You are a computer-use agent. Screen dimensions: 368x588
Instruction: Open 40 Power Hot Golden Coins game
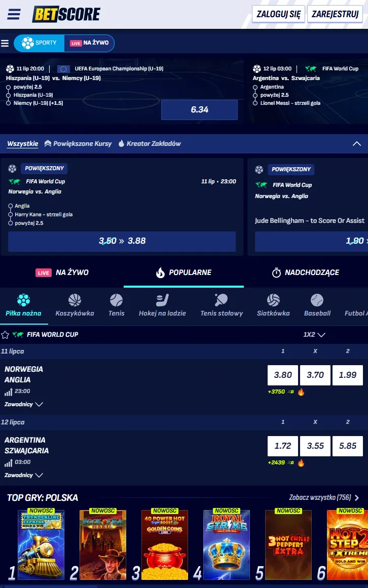tap(165, 545)
